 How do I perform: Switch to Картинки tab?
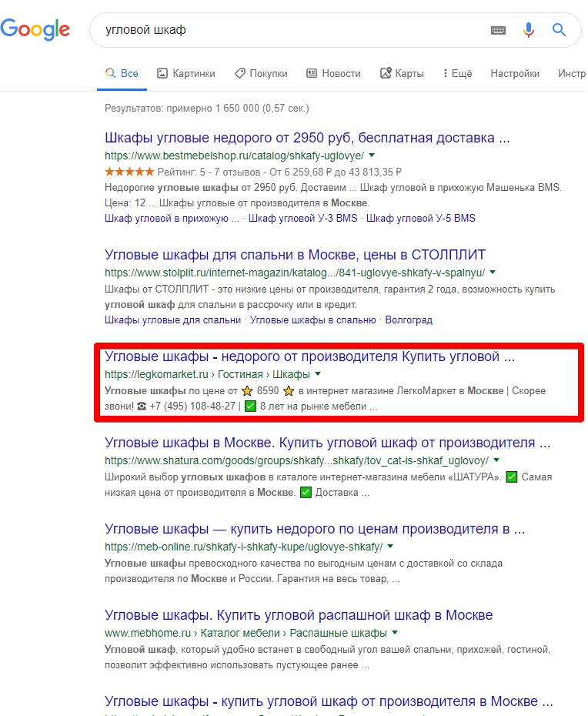(185, 73)
